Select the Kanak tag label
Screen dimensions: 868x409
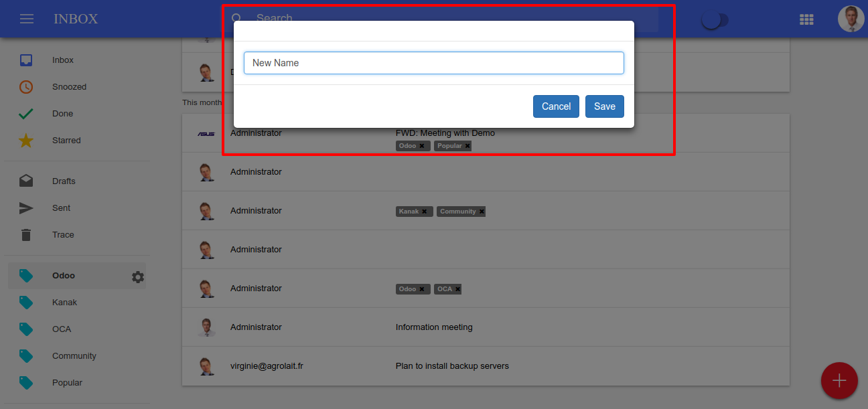pos(65,303)
